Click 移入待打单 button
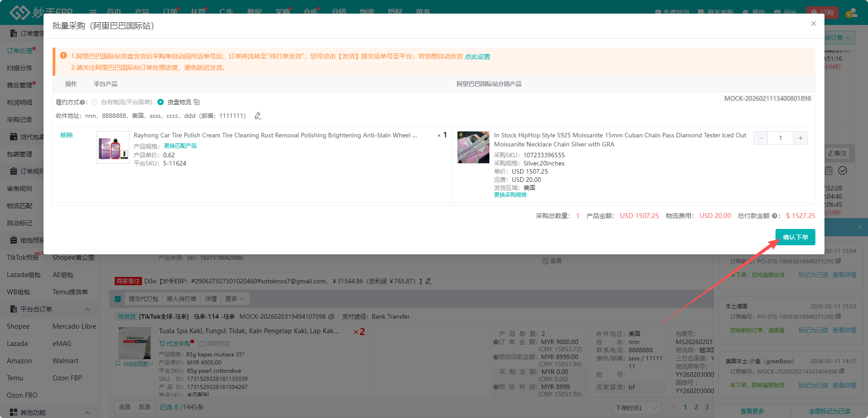The height and width of the screenshot is (418, 868). (181, 299)
